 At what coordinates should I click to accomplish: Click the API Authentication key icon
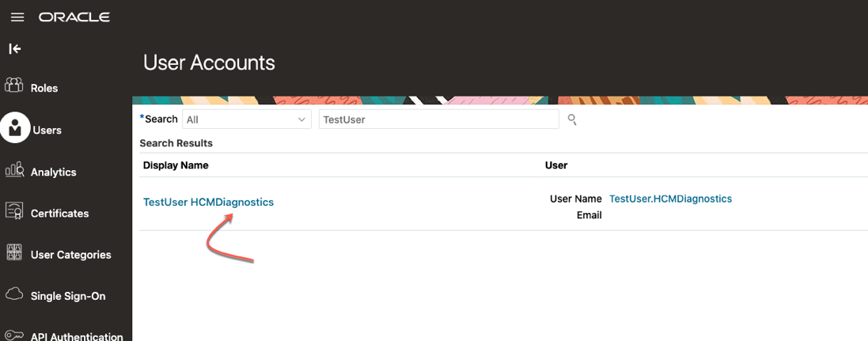14,335
